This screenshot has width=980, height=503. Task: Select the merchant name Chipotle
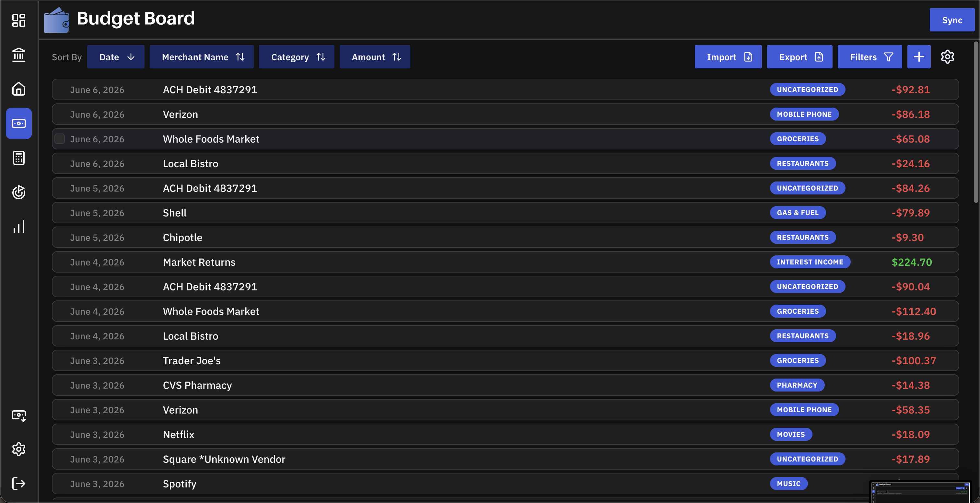click(x=182, y=238)
